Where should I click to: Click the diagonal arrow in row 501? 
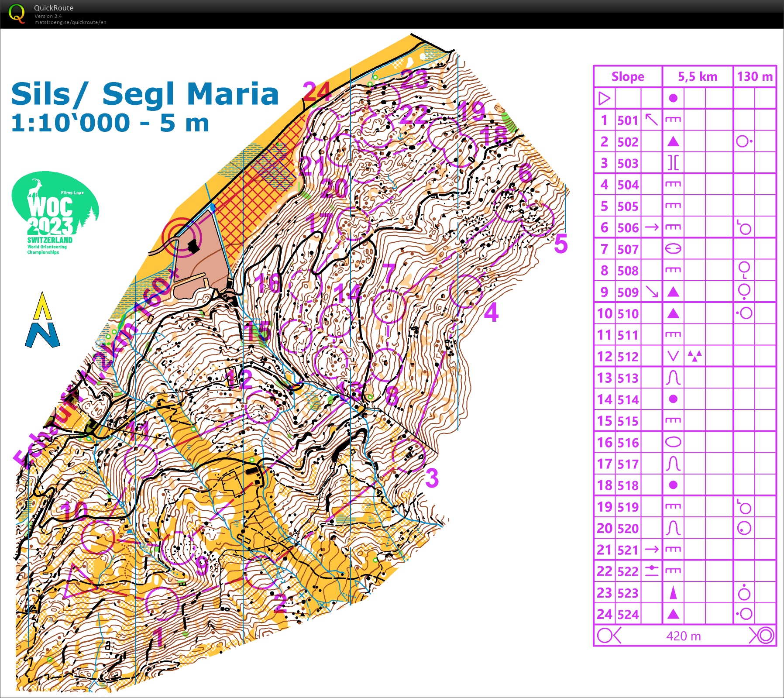tap(651, 119)
